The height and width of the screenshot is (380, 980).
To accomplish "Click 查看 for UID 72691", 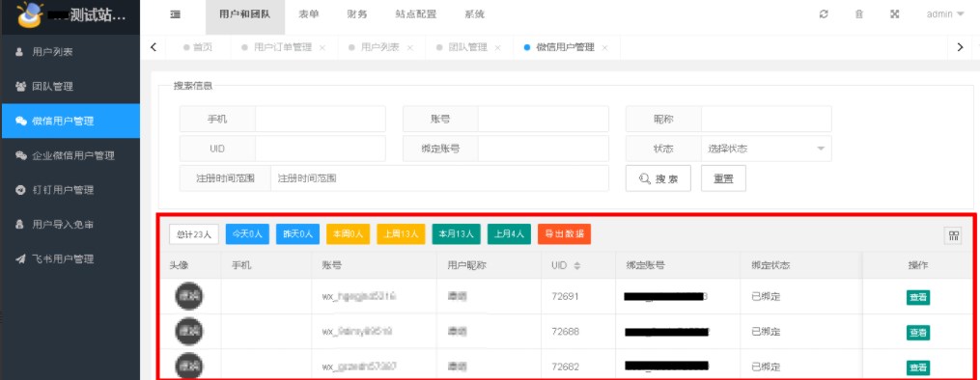I will tap(918, 298).
